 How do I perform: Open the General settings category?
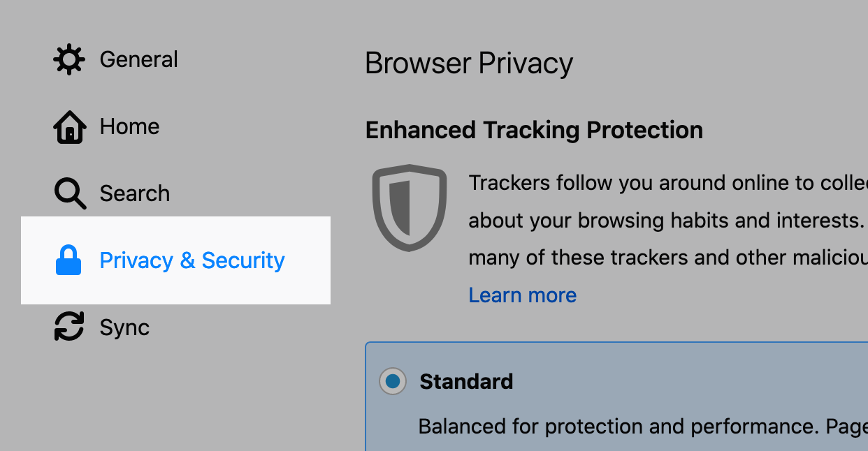pos(138,59)
